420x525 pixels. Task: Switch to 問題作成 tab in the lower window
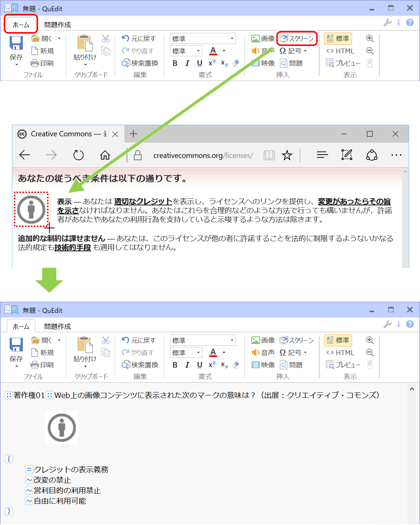tap(57, 327)
